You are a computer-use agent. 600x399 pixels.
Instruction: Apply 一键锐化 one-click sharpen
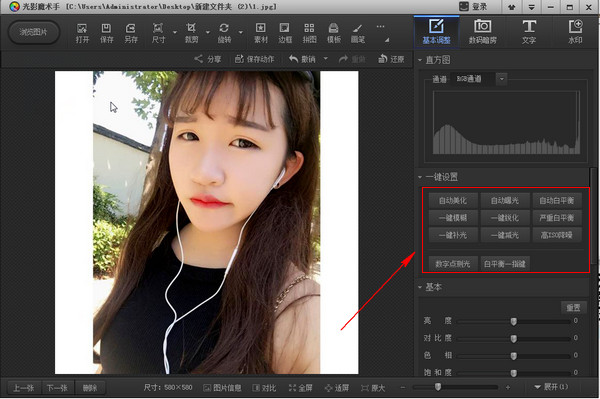coord(505,218)
